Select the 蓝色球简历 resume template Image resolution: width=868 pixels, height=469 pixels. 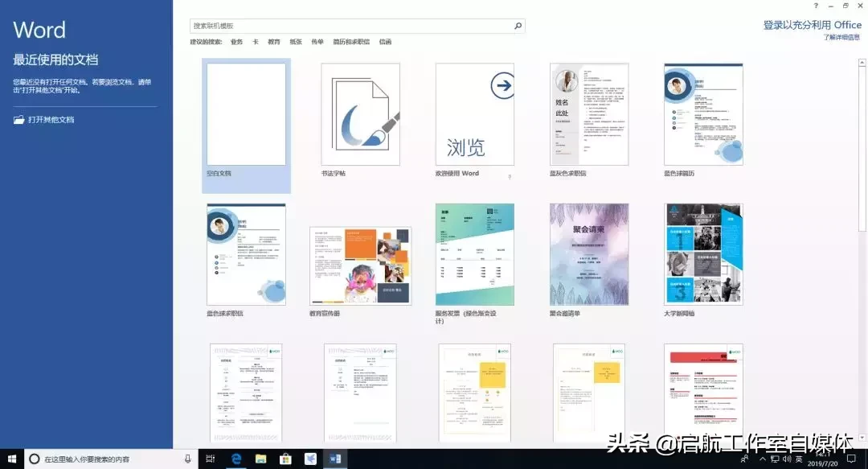tap(703, 113)
